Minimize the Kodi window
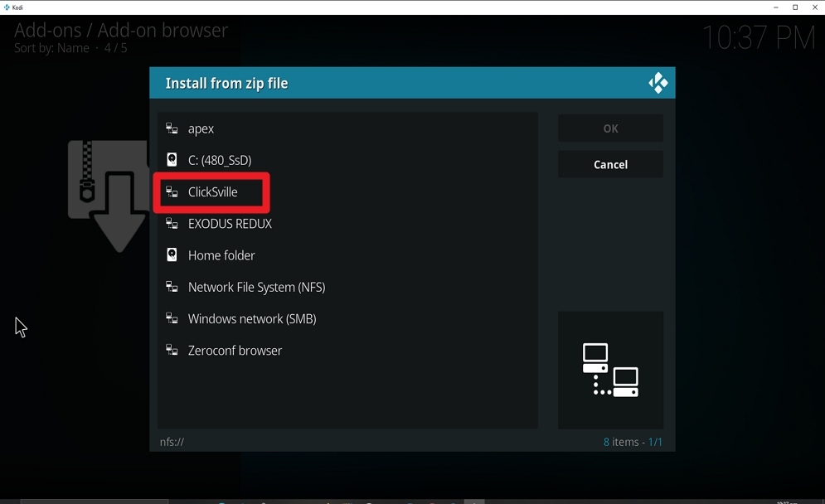 (775, 7)
